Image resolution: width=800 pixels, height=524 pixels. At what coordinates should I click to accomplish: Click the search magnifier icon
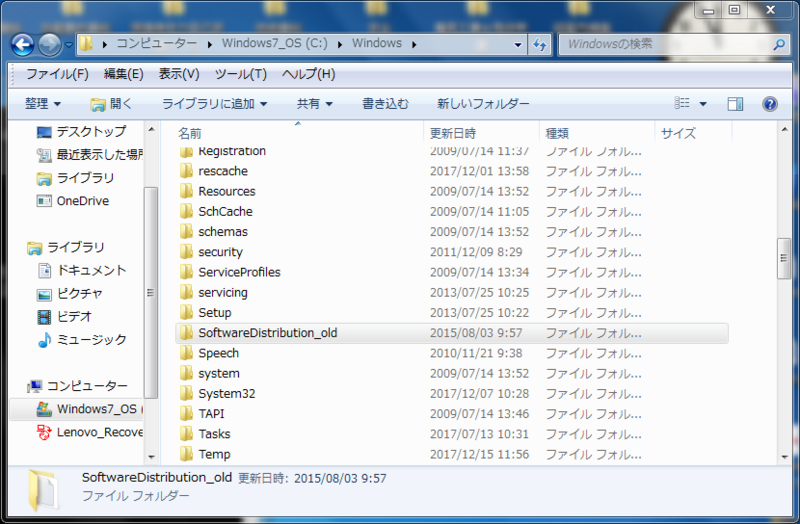pyautogui.click(x=779, y=44)
